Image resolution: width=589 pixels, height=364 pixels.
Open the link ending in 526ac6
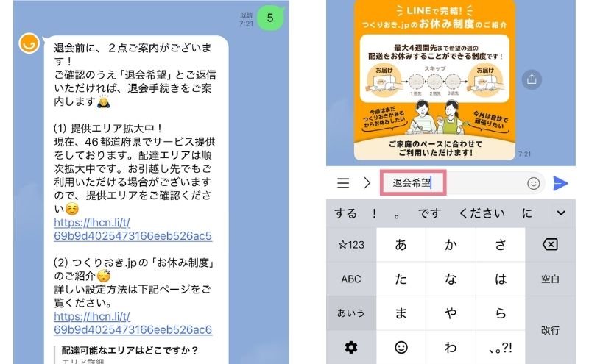[x=133, y=324]
